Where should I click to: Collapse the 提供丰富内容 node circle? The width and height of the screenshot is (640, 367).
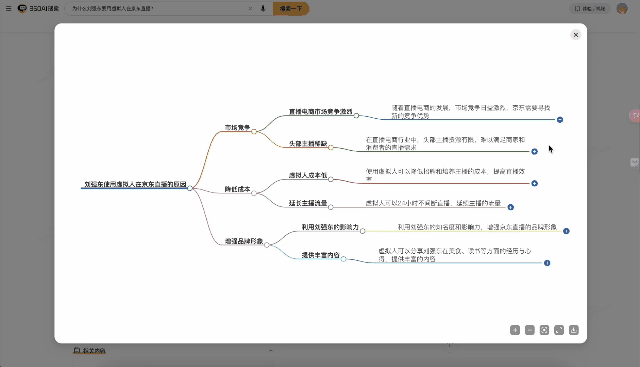(x=344, y=259)
